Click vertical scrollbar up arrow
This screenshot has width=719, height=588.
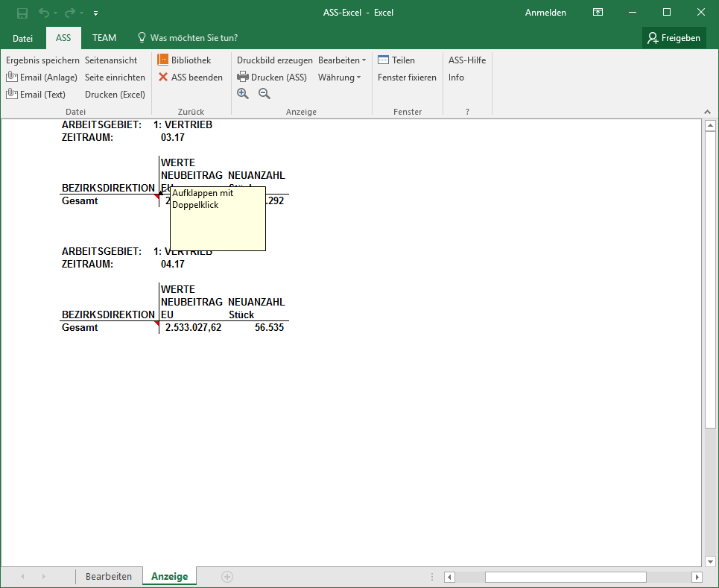[710, 125]
